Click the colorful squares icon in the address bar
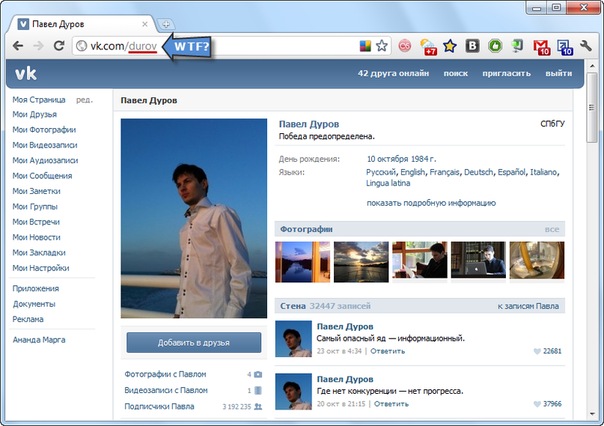The image size is (604, 426). (365, 46)
